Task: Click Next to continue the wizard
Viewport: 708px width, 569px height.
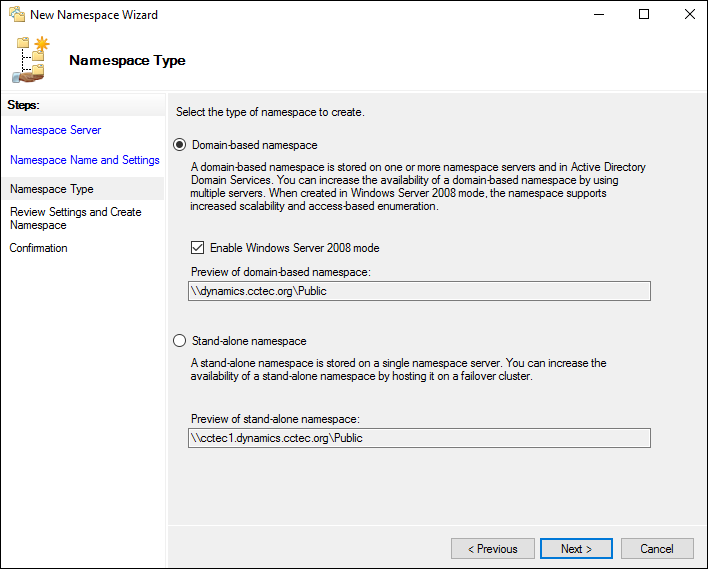Action: coord(576,549)
